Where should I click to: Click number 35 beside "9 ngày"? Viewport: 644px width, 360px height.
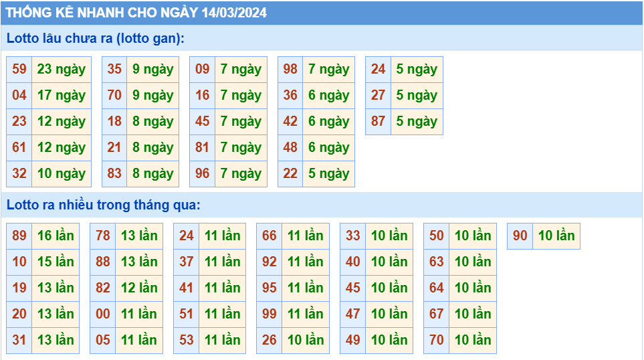[114, 70]
